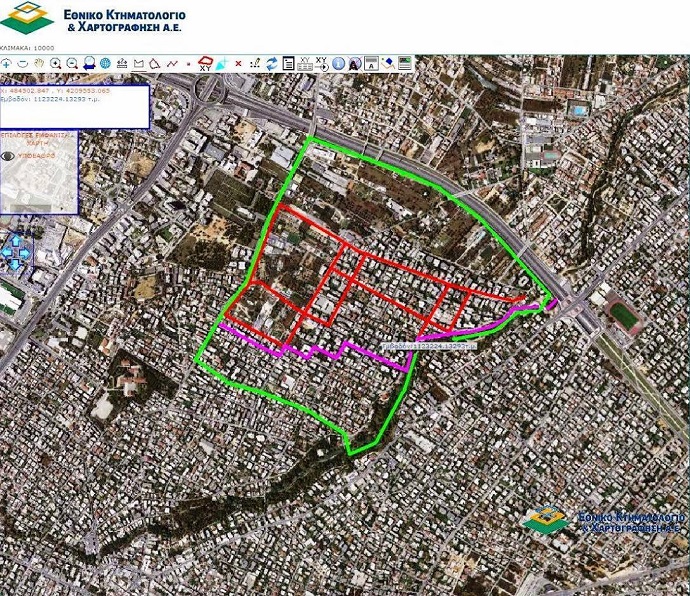This screenshot has width=690, height=596.
Task: Select the small red point drawing tool
Action: click(x=188, y=64)
